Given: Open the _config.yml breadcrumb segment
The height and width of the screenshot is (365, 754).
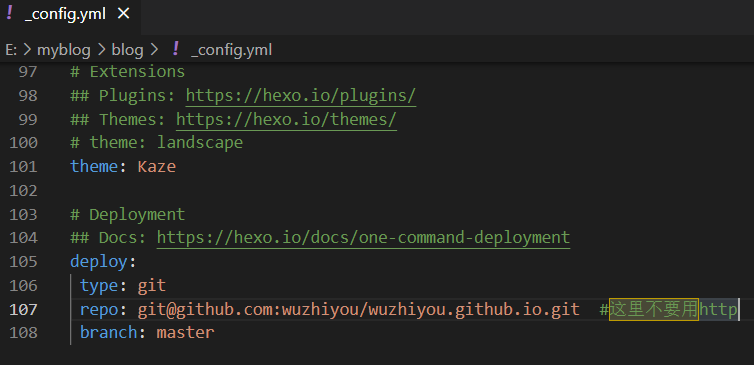Looking at the screenshot, I should (231, 50).
